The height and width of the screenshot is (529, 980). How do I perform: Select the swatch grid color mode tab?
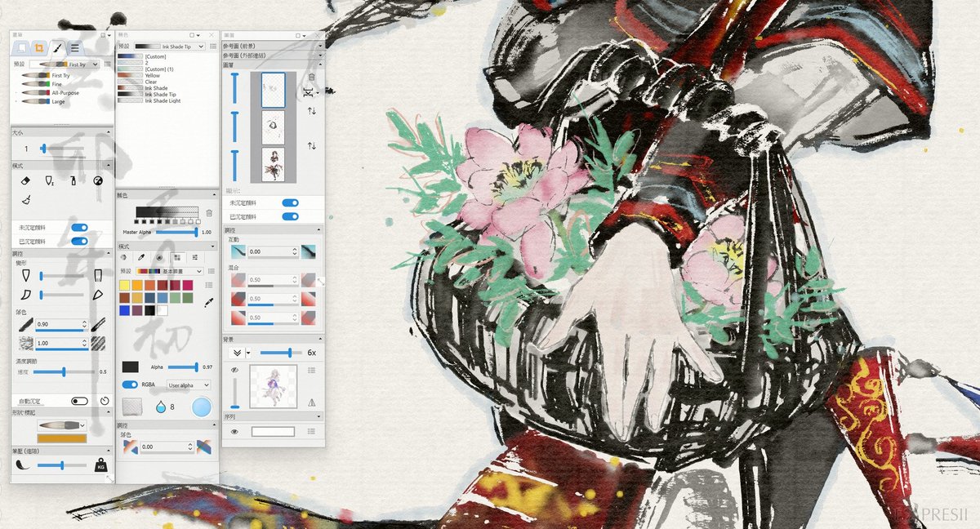[177, 257]
